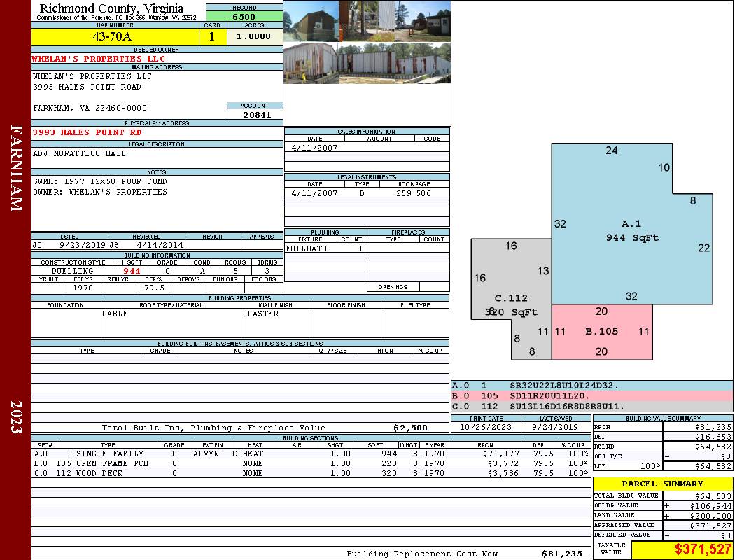Click the H SQFT value 944
Screen dimensions: 735x560
[x=132, y=271]
